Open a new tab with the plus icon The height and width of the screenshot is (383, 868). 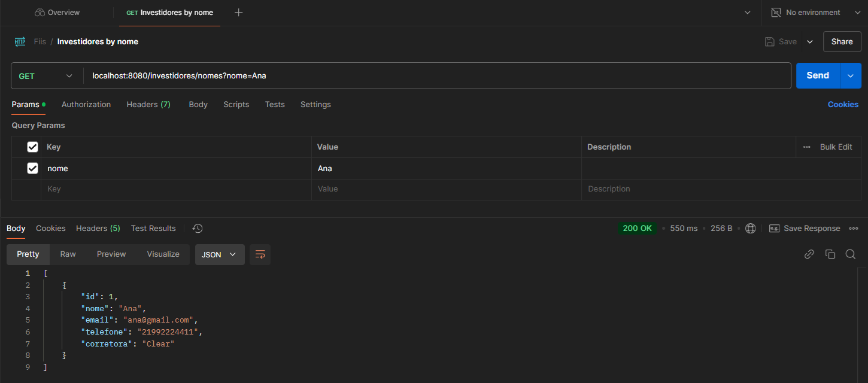[x=238, y=13]
